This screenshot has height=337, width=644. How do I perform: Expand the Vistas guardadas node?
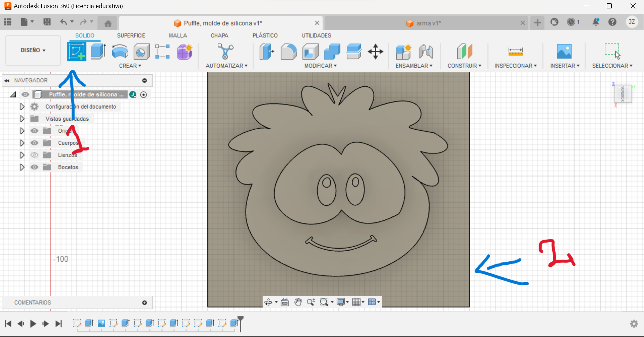22,119
